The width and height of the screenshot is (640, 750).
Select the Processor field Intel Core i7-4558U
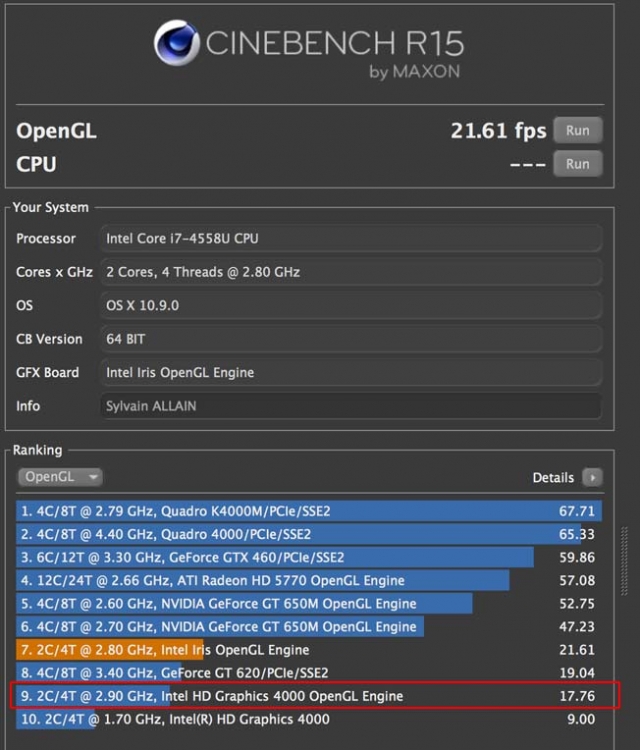click(351, 238)
